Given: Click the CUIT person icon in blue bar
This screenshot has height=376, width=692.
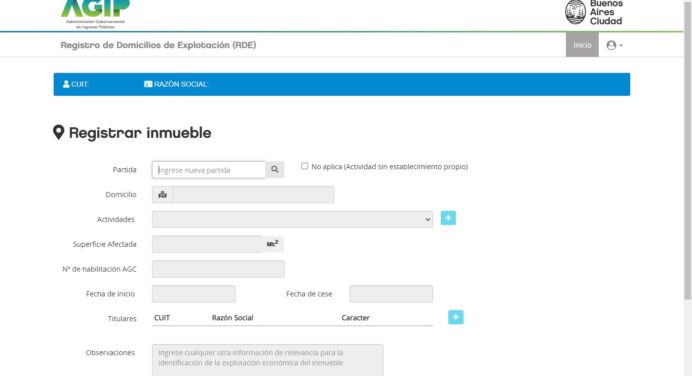Looking at the screenshot, I should pos(66,84).
